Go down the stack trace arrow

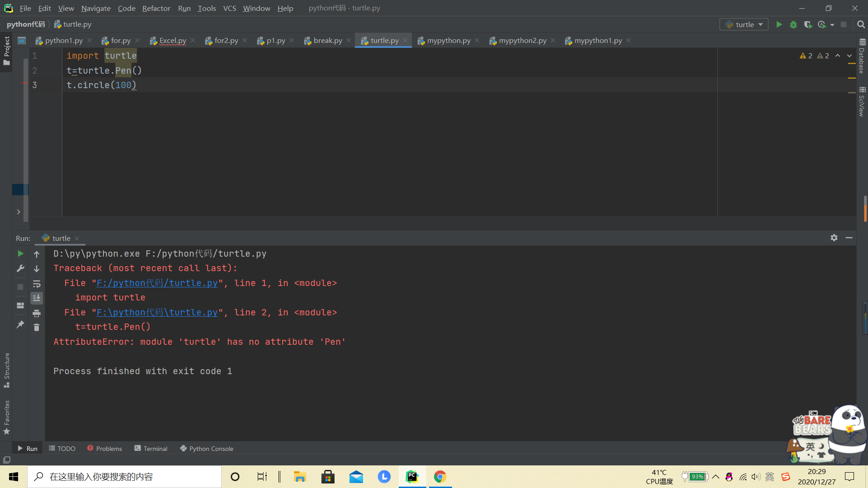[x=37, y=269]
